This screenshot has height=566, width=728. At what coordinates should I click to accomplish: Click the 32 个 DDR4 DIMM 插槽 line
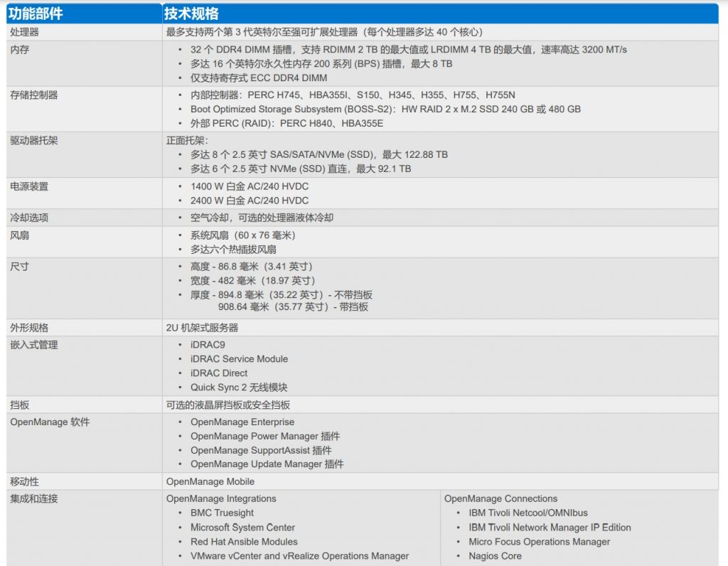[409, 50]
